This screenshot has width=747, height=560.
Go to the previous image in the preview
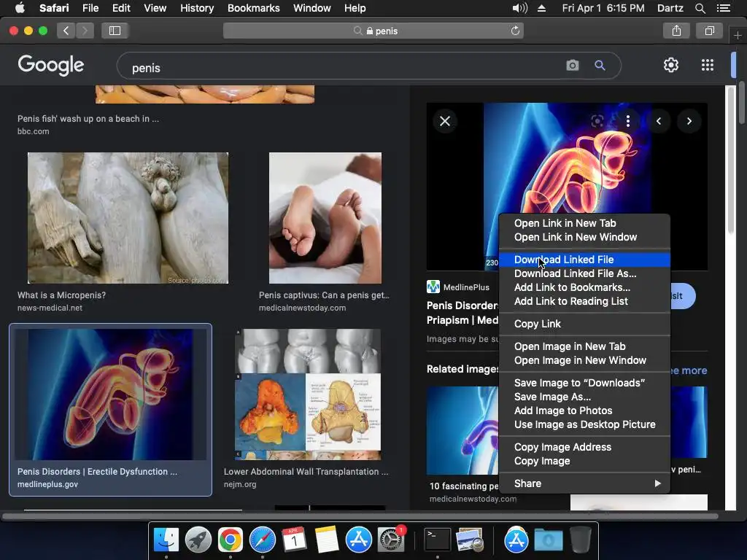click(x=659, y=121)
